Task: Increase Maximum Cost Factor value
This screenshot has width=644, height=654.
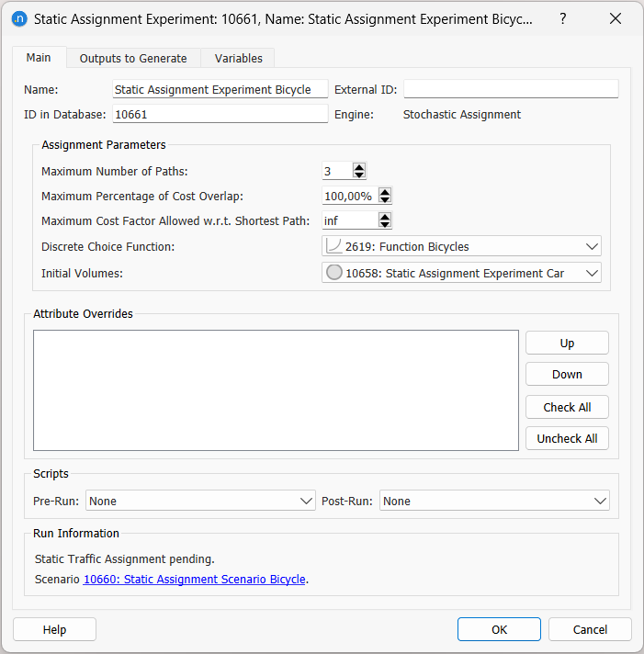Action: (385, 216)
